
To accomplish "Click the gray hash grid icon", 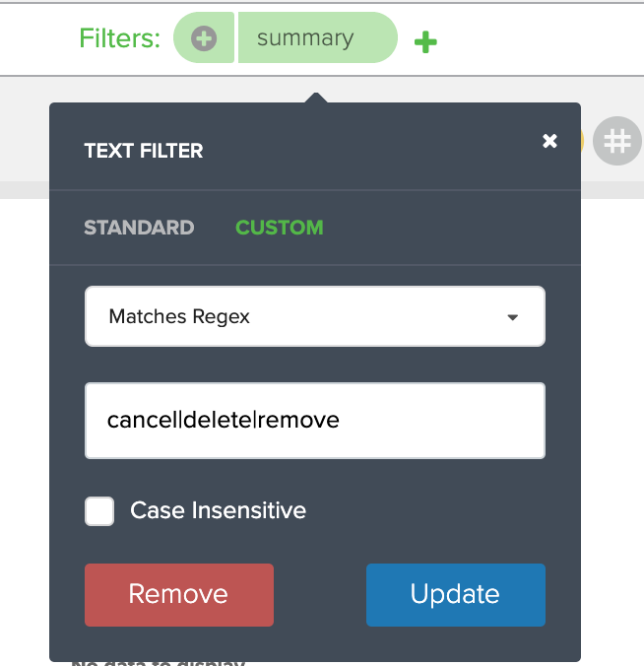I will 616,141.
